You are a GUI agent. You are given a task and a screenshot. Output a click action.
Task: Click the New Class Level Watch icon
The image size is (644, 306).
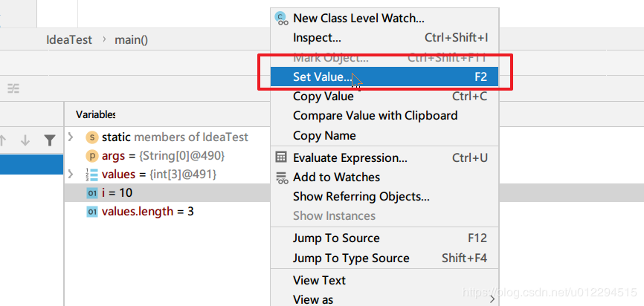281,18
